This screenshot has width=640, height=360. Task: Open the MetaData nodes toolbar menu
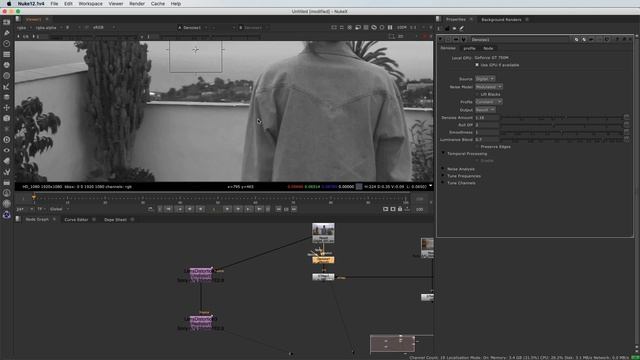coord(7,161)
